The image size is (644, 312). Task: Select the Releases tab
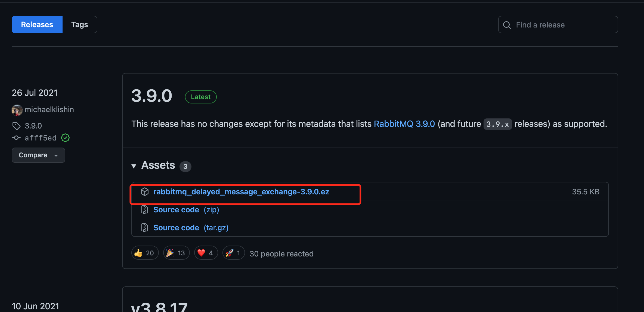[37, 25]
